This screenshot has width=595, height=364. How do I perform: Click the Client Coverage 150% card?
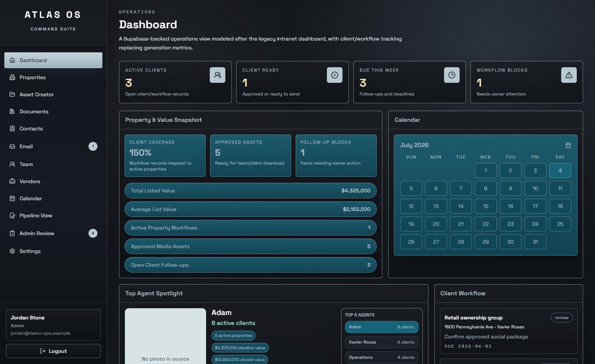(165, 156)
